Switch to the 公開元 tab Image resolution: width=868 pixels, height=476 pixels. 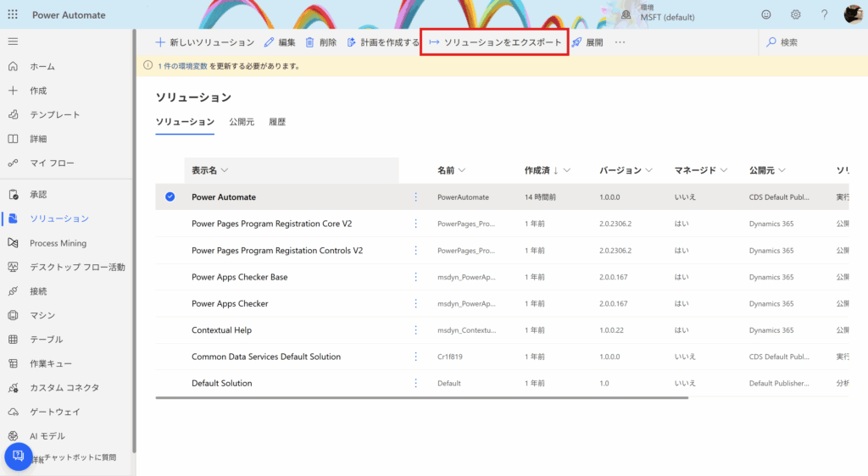[242, 122]
